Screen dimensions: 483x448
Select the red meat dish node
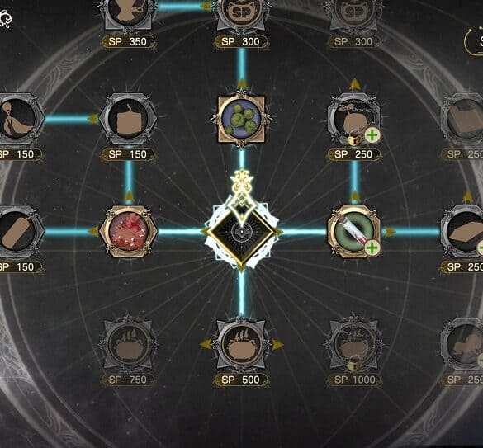point(129,231)
